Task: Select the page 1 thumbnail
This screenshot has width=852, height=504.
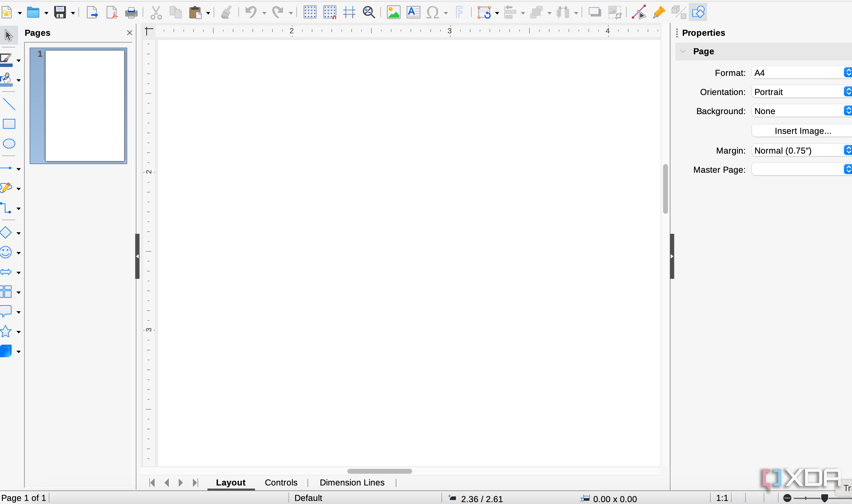Action: pyautogui.click(x=78, y=105)
